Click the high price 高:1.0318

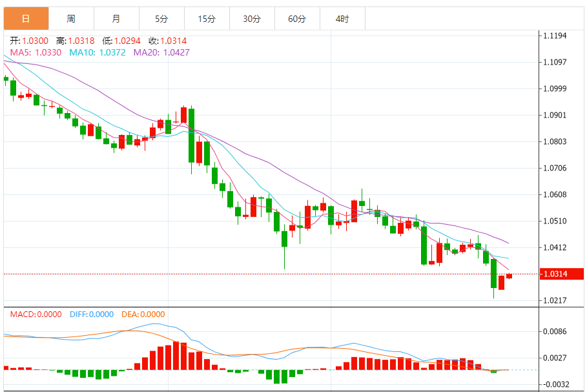[76, 41]
